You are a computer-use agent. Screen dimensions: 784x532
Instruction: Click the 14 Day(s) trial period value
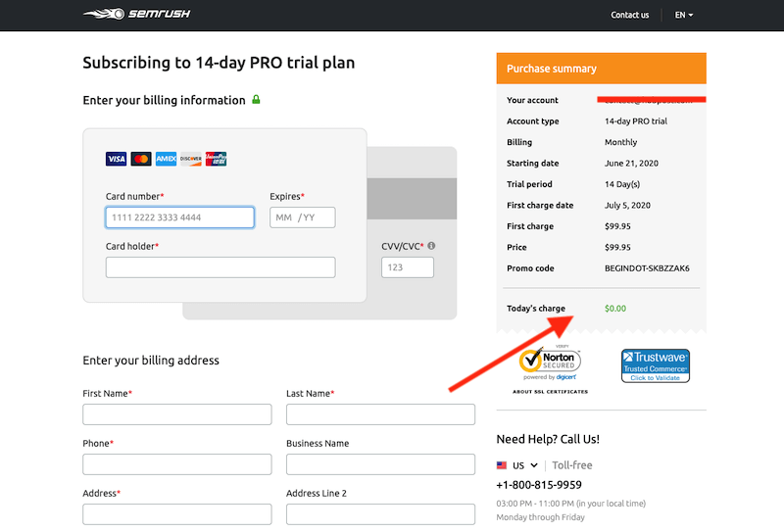tap(622, 184)
